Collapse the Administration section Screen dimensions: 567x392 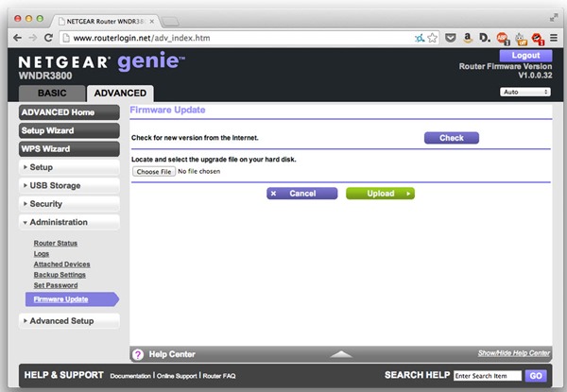pyautogui.click(x=69, y=222)
